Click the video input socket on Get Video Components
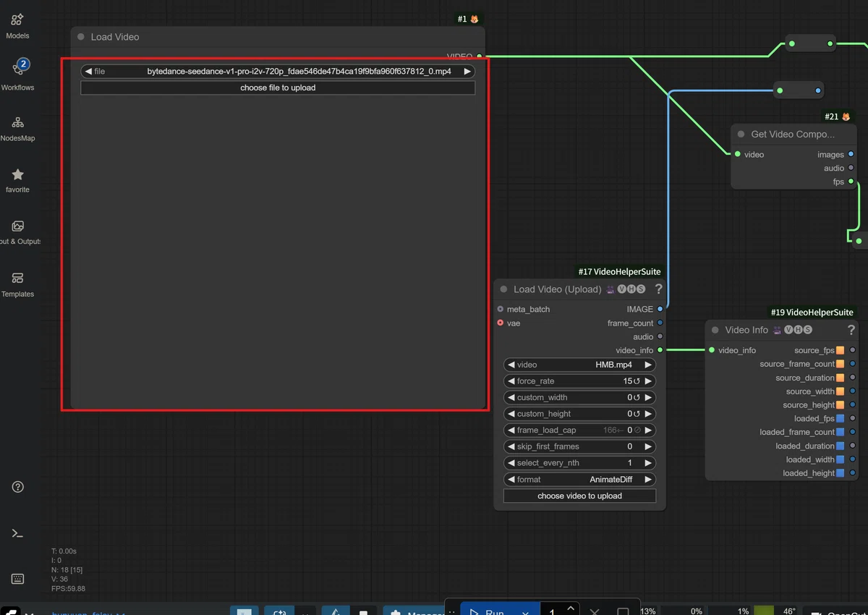The width and height of the screenshot is (868, 615). [x=737, y=154]
